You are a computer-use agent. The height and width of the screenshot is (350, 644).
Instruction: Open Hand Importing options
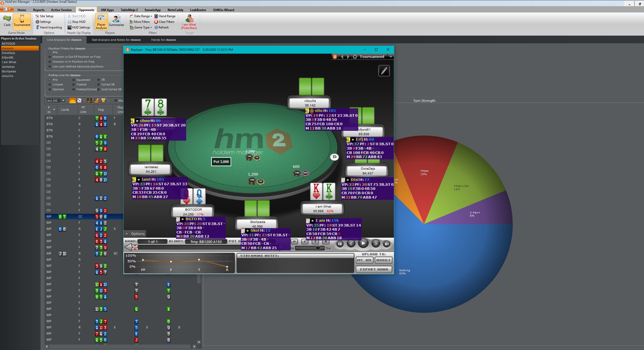[x=49, y=27]
